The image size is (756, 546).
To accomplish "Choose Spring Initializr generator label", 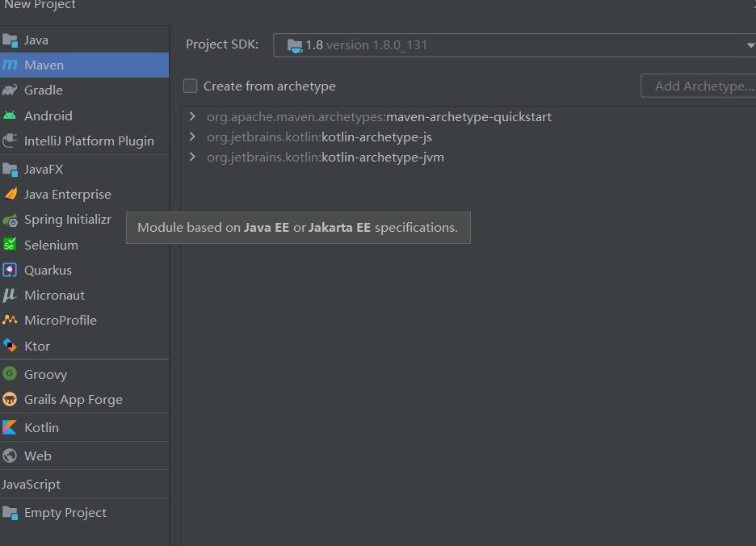I will click(68, 220).
